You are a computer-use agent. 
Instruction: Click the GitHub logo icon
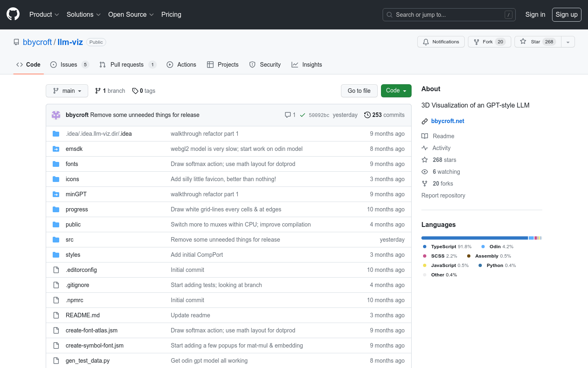coord(13,14)
